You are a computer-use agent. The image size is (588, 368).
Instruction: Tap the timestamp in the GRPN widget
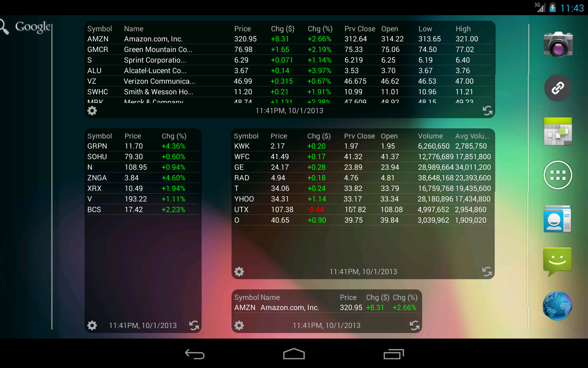tap(143, 325)
